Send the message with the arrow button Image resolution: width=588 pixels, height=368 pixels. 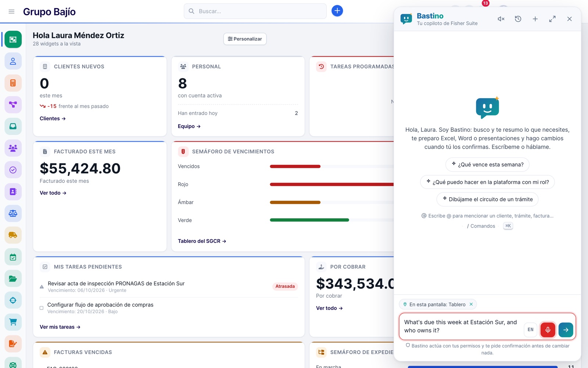[x=566, y=330]
